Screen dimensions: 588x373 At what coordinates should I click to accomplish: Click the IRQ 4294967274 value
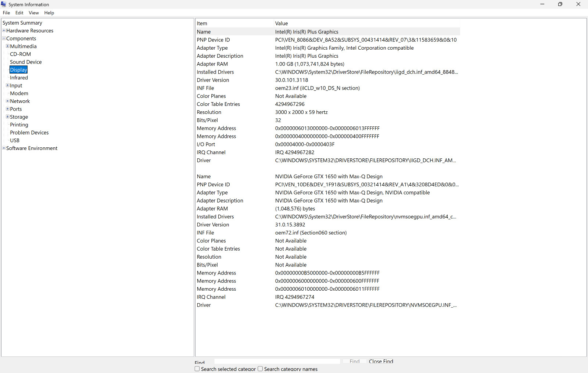click(295, 297)
